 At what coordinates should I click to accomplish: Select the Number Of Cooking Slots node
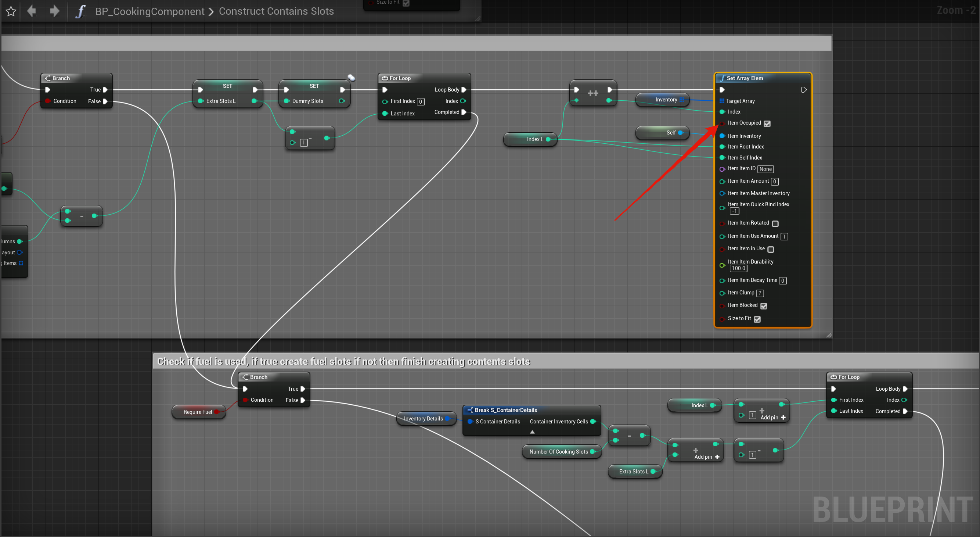click(558, 452)
